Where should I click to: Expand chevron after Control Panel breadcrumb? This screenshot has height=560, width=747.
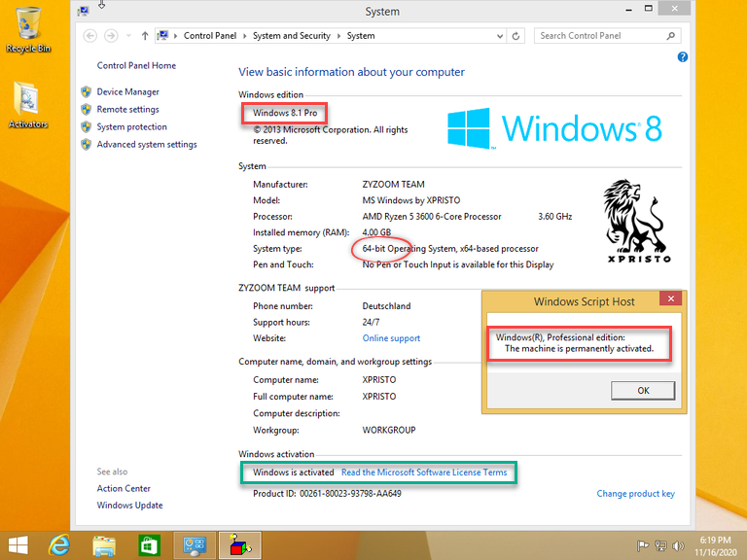[x=245, y=36]
